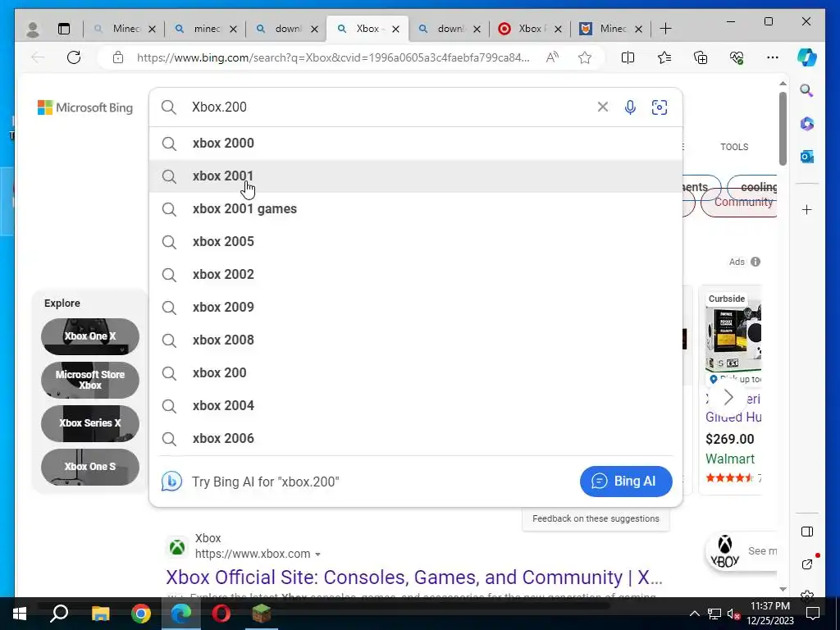The height and width of the screenshot is (630, 840).
Task: View site information lock icon
Action: [x=118, y=57]
